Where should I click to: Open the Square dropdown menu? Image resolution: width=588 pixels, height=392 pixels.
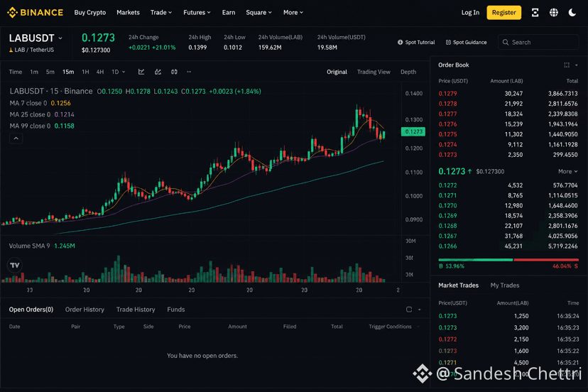[x=258, y=12]
